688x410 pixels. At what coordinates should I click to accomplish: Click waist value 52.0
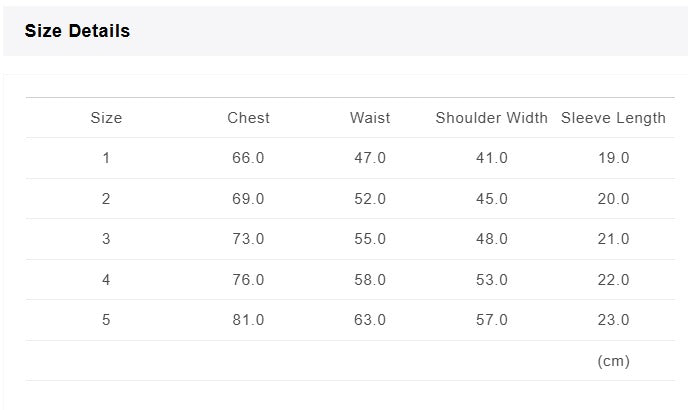pos(370,199)
